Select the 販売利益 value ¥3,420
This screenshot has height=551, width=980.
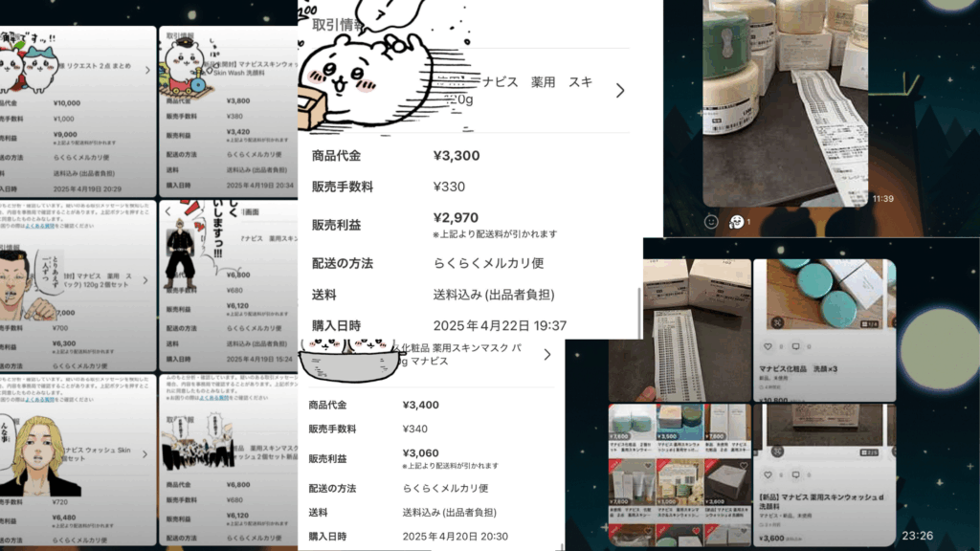(x=238, y=132)
